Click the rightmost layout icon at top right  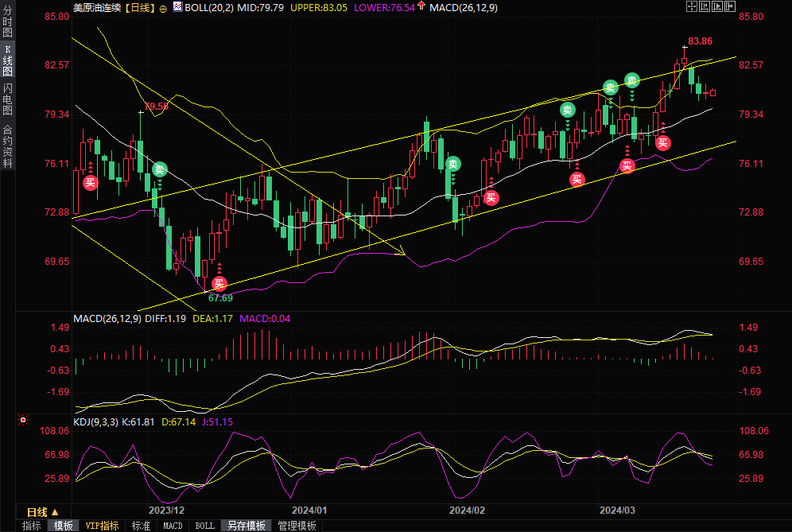(728, 6)
